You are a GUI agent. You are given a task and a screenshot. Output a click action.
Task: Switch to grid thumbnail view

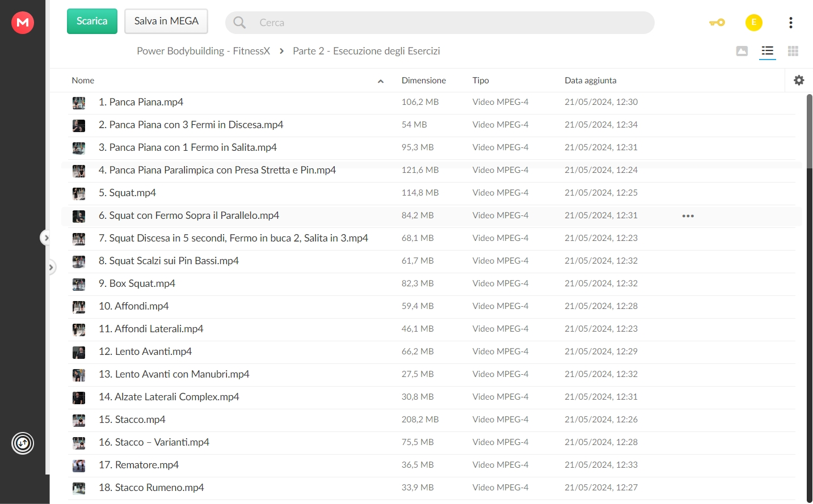[x=793, y=51]
